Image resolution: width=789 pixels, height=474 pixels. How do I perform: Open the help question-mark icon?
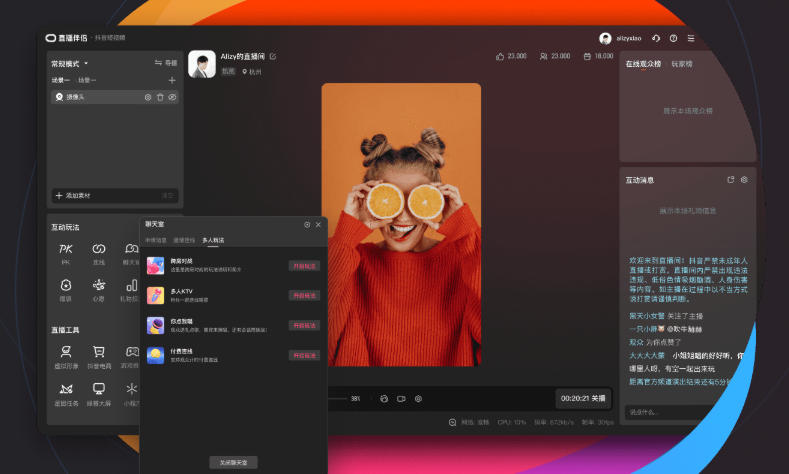pos(673,38)
